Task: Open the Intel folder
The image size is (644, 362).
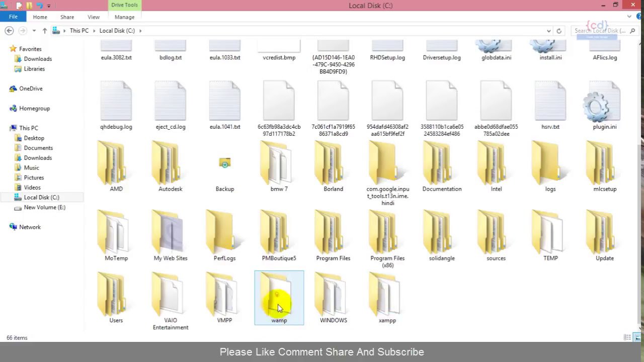Action: point(496,166)
